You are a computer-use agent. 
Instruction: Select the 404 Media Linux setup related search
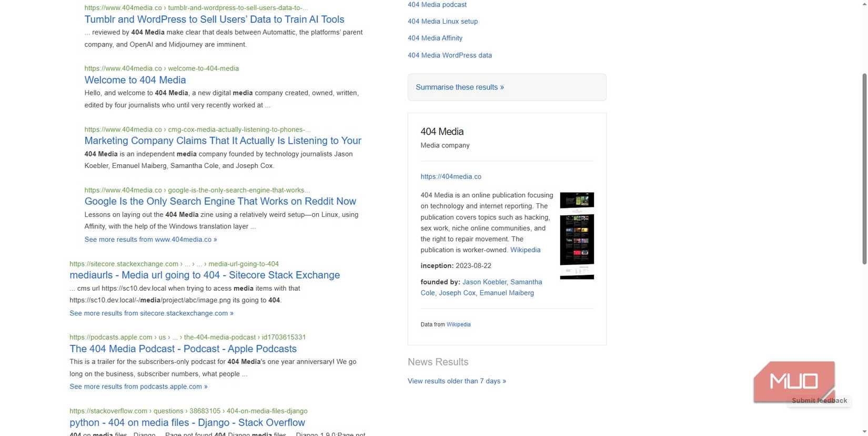click(x=443, y=22)
